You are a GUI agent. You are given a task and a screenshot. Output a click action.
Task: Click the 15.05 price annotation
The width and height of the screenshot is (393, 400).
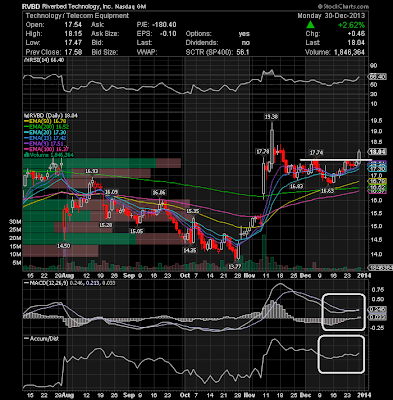click(137, 231)
